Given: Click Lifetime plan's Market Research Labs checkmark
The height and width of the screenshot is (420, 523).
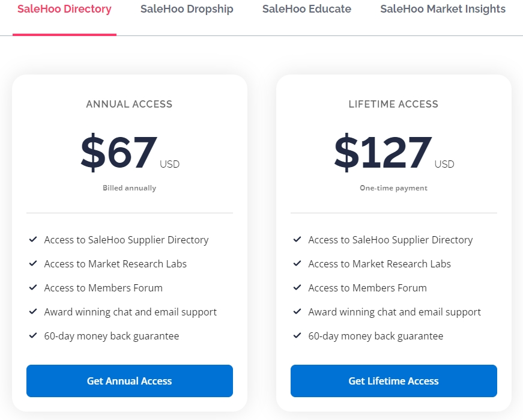Looking at the screenshot, I should pos(297,264).
